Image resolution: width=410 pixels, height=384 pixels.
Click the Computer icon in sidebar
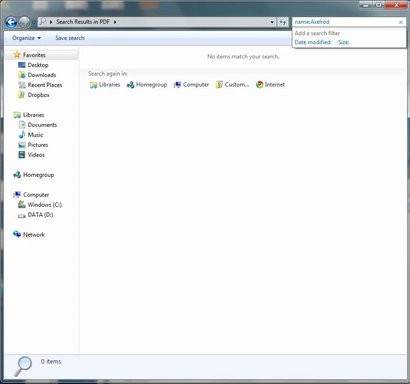pos(17,195)
